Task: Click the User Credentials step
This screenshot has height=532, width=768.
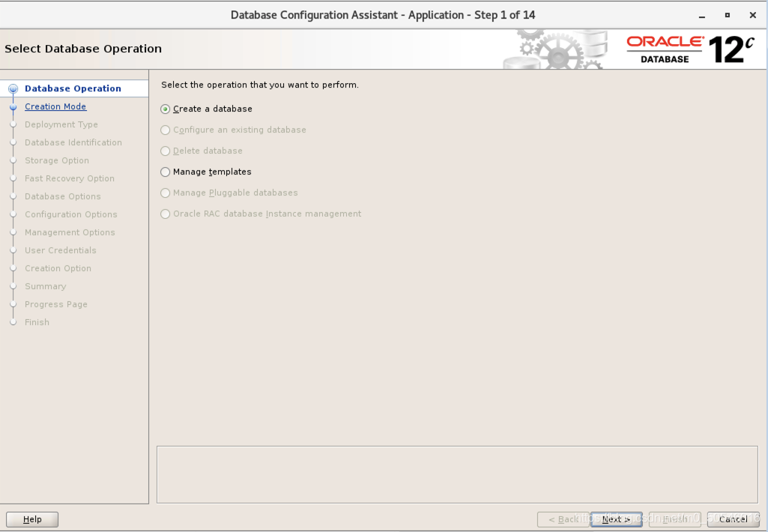Action: click(61, 250)
